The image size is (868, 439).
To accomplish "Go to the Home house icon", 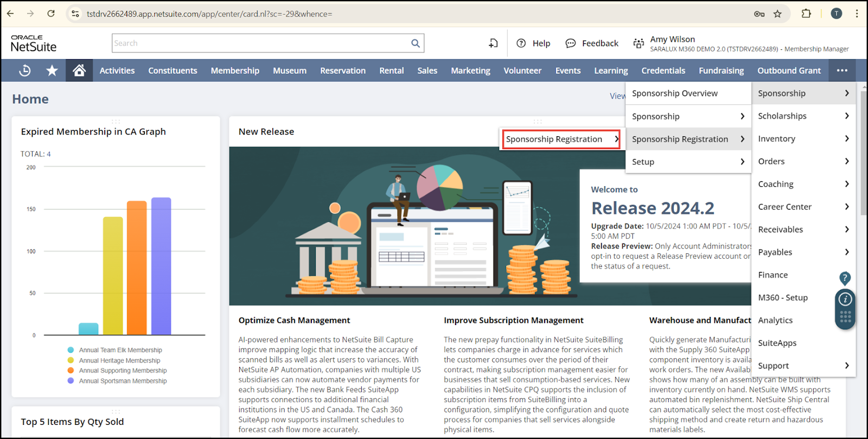I will click(79, 71).
